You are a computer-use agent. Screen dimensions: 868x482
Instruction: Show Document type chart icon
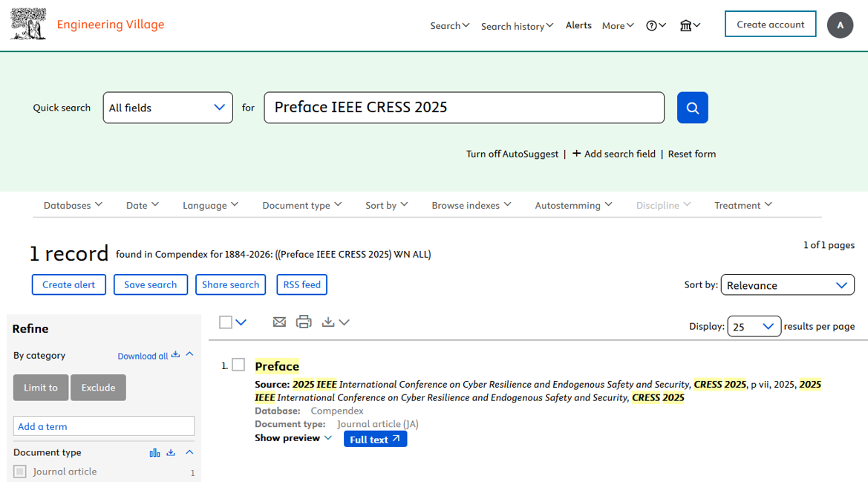[x=154, y=453]
